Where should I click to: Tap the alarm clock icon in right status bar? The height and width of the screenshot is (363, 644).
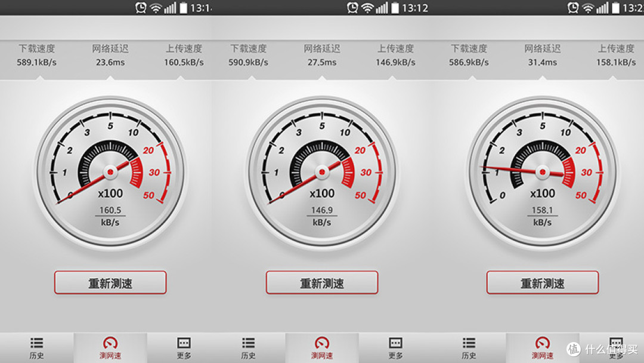tap(573, 8)
